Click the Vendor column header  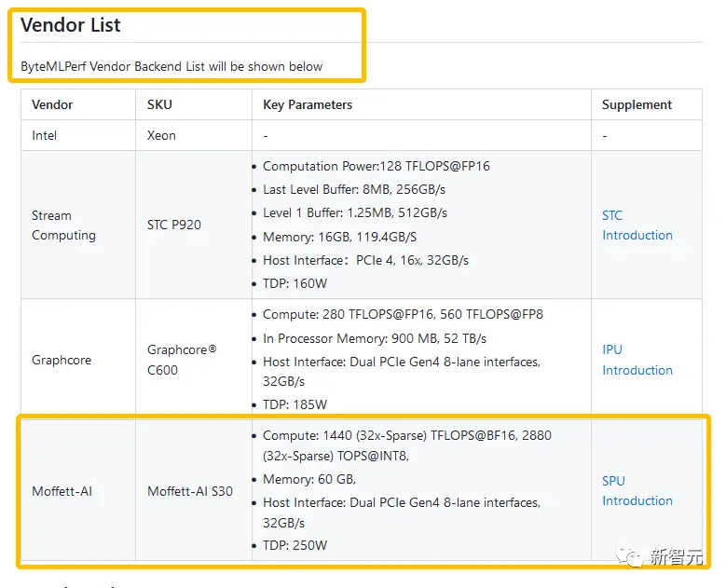(x=52, y=105)
